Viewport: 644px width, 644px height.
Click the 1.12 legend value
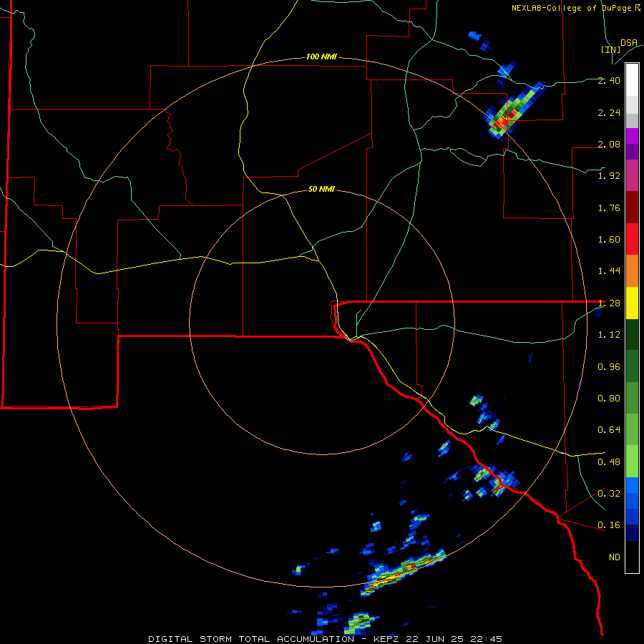click(609, 335)
